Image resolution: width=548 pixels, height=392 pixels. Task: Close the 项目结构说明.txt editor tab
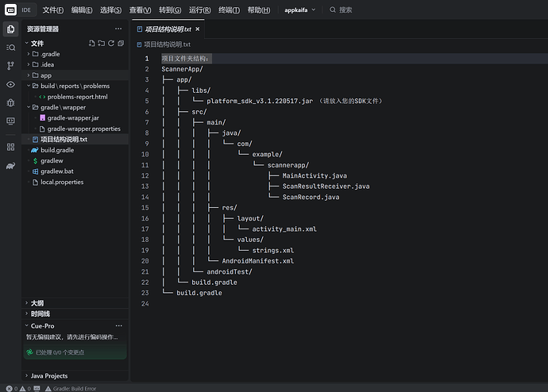point(199,29)
